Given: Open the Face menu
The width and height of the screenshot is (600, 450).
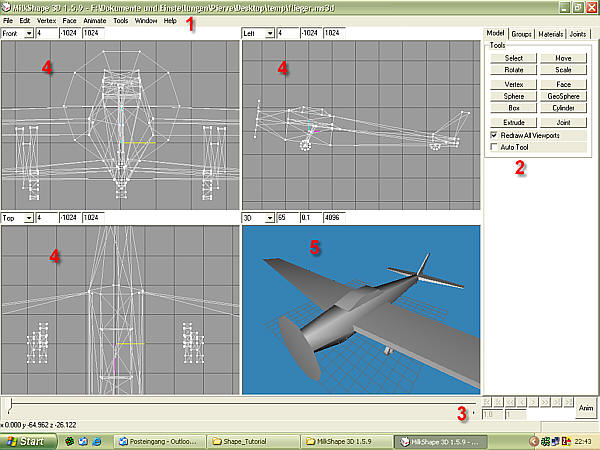Looking at the screenshot, I should click(x=69, y=21).
